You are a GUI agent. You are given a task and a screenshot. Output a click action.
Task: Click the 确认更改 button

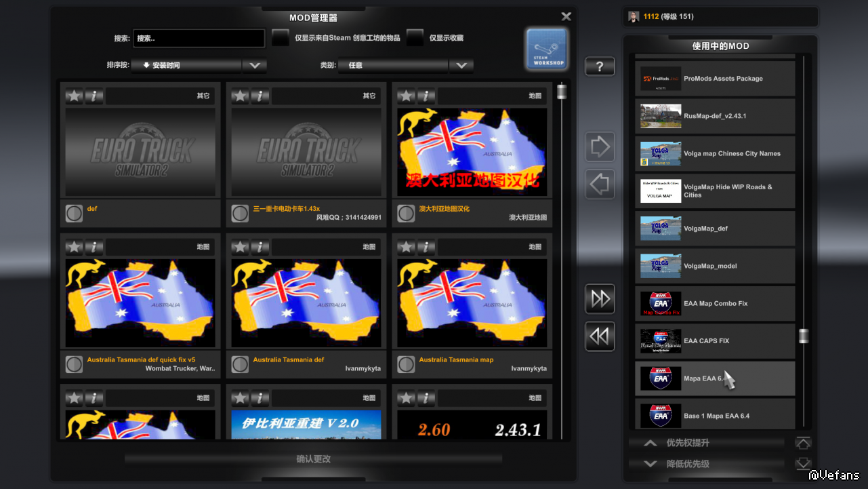[x=313, y=459]
